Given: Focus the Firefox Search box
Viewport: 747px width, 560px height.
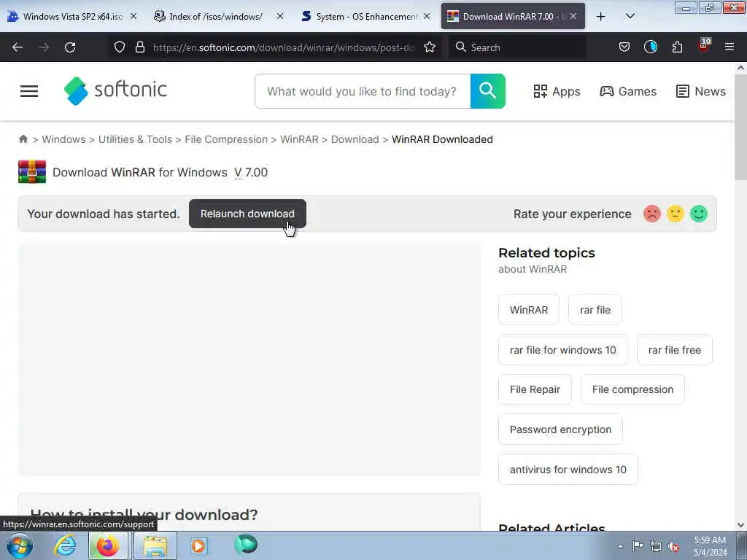Looking at the screenshot, I should click(x=517, y=47).
